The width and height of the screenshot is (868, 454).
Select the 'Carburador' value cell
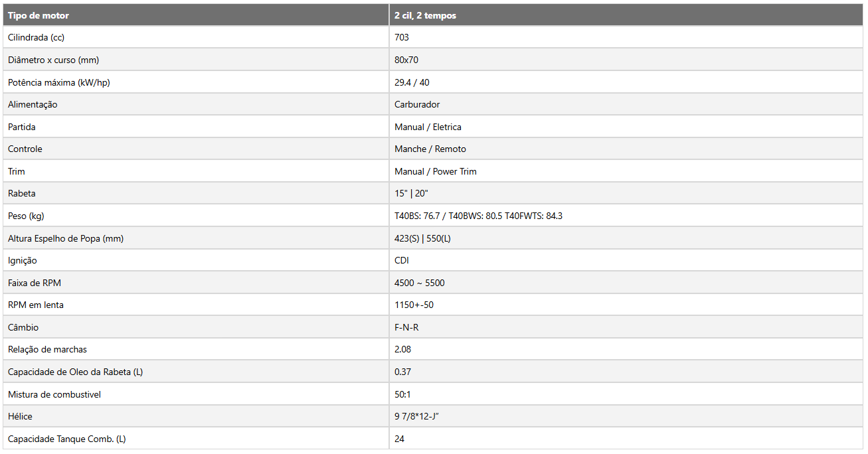coord(626,104)
